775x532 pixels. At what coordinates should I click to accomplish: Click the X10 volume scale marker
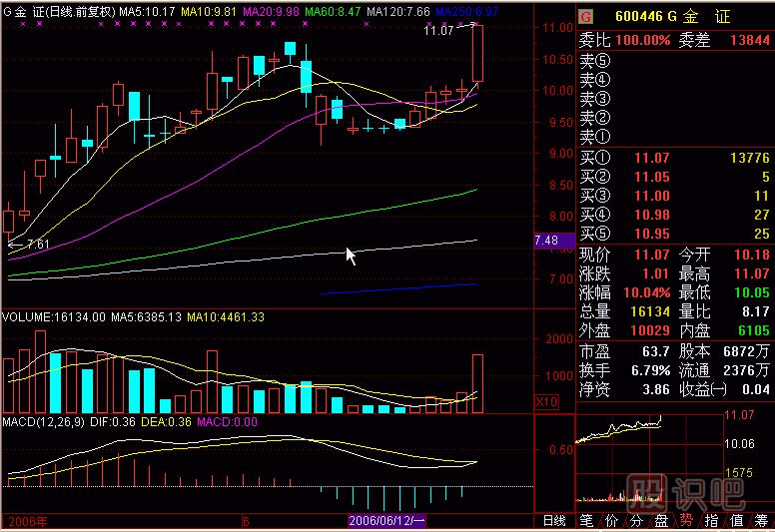[x=548, y=401]
